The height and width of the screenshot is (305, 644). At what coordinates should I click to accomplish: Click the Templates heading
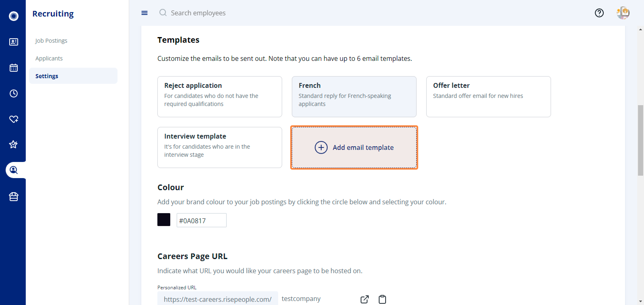(x=178, y=40)
